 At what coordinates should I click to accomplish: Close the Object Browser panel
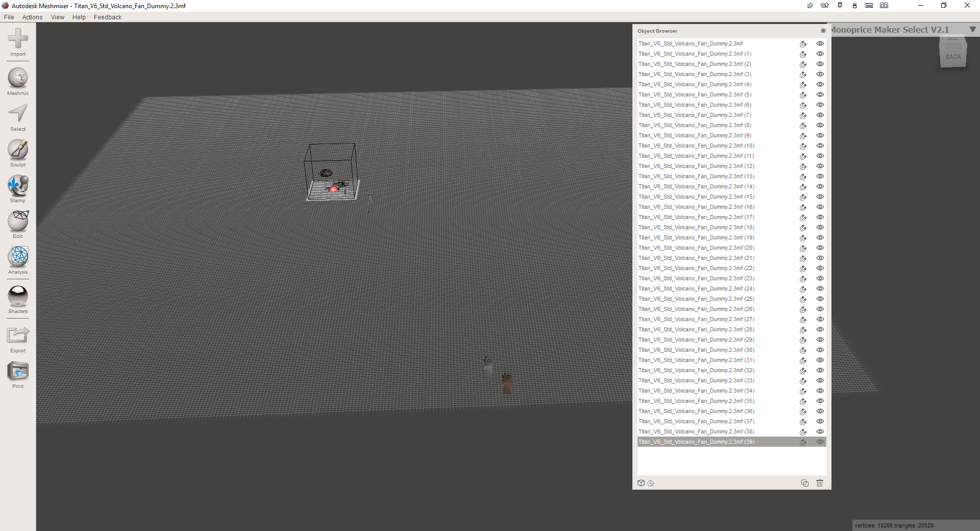823,31
